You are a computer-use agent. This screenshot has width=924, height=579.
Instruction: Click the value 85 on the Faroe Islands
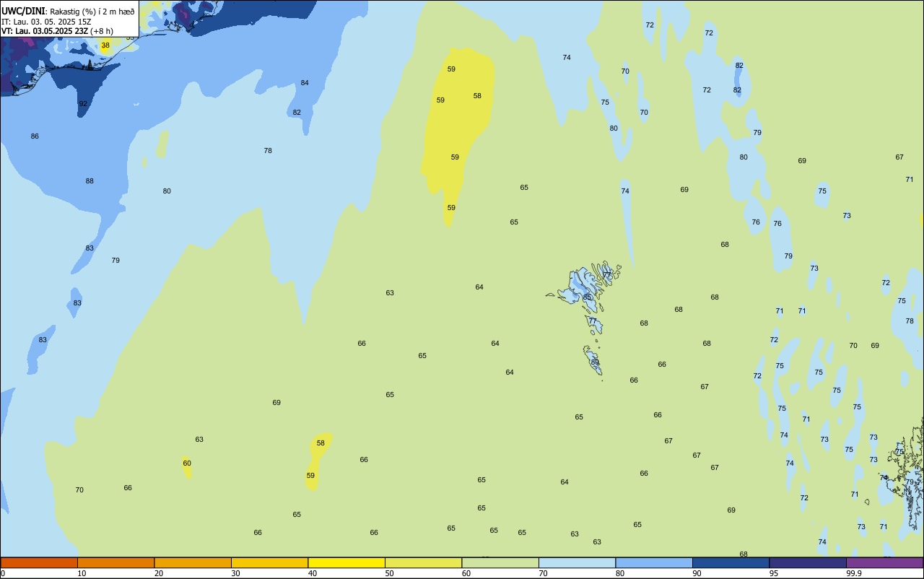(x=587, y=297)
